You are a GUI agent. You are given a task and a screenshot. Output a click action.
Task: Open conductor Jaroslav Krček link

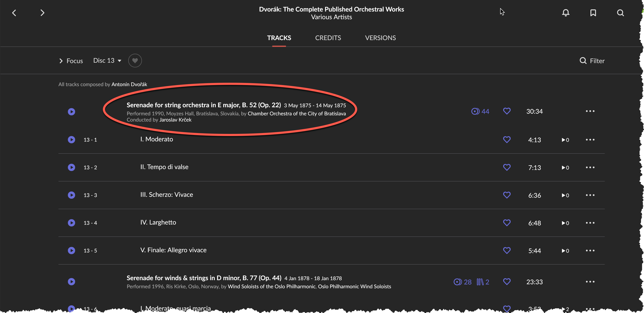[x=175, y=120]
